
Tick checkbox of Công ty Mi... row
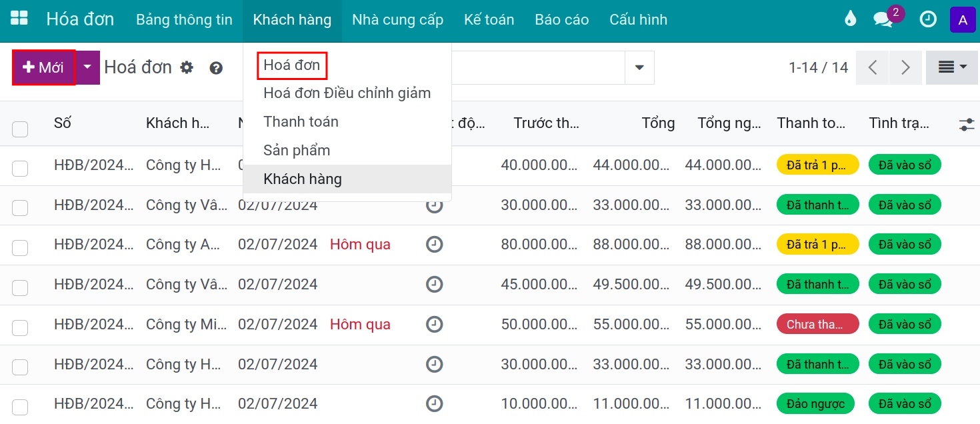20,327
